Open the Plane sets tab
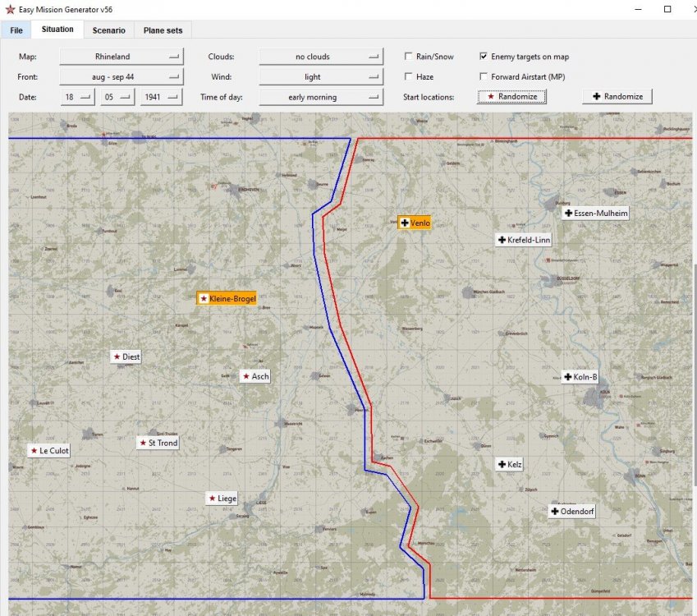 163,30
